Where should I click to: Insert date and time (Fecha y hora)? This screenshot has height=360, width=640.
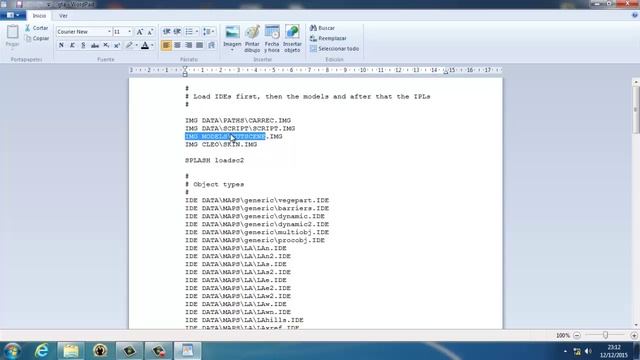point(272,39)
